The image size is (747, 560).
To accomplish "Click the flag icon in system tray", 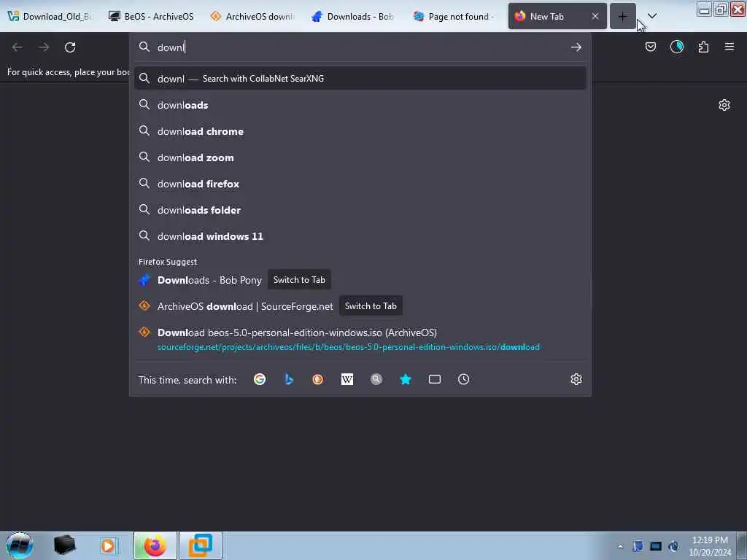I will pos(638,546).
